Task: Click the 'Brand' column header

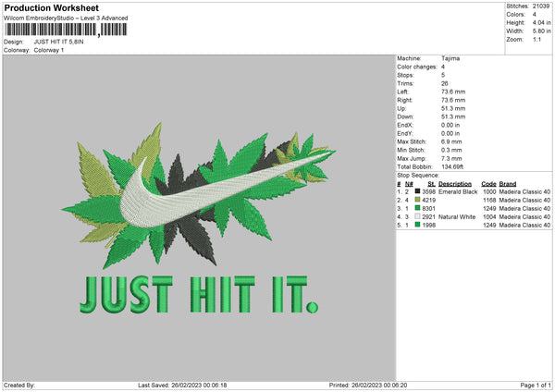Action: coord(508,184)
